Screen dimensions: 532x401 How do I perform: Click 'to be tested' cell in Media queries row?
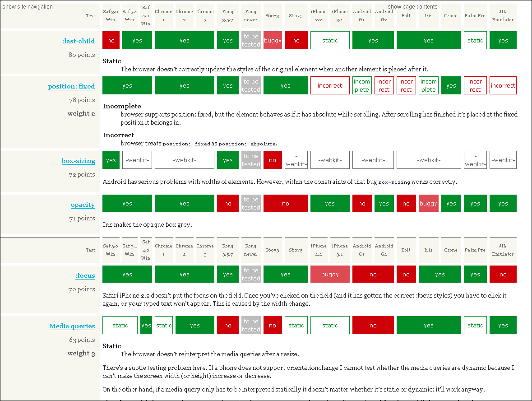point(251,325)
